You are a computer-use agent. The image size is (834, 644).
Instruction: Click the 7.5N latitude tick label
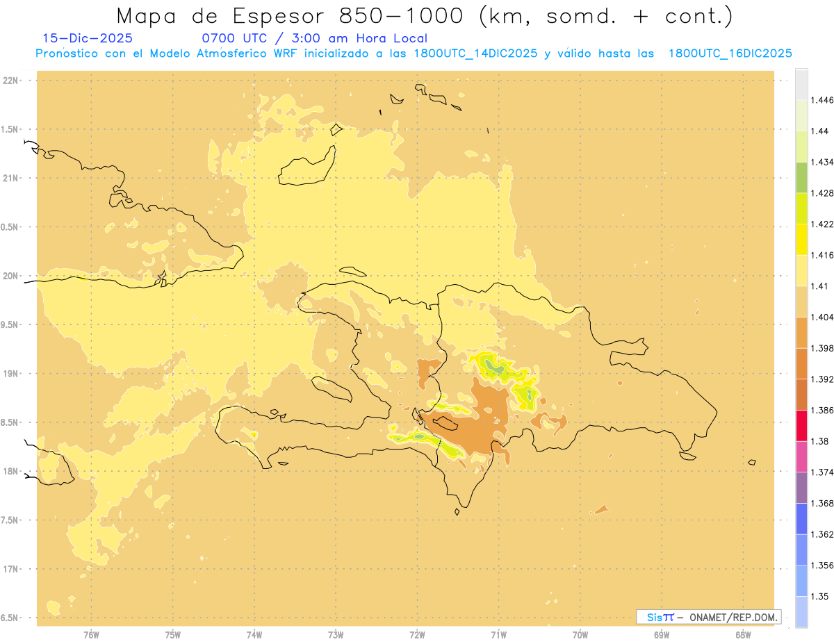tap(9, 520)
